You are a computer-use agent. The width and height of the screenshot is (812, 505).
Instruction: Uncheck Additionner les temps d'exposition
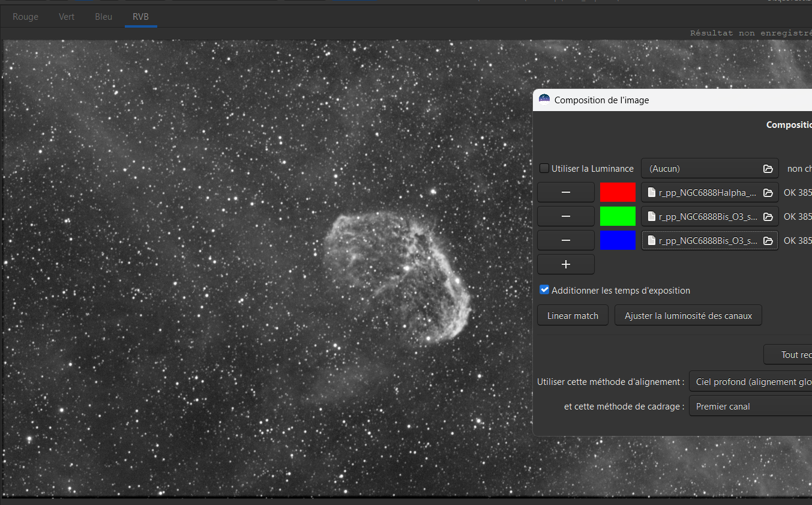tap(544, 290)
